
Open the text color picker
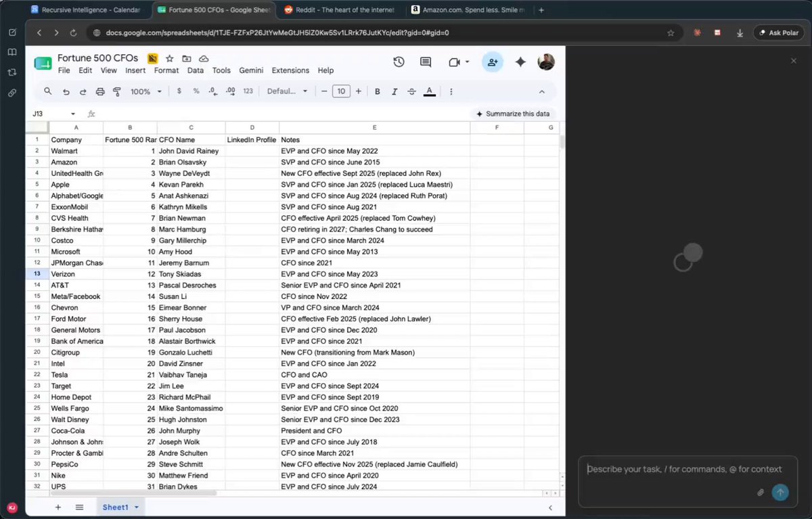[x=429, y=91]
